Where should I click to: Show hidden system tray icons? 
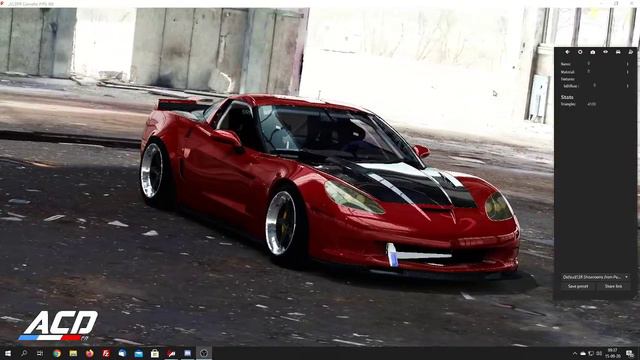click(x=575, y=353)
